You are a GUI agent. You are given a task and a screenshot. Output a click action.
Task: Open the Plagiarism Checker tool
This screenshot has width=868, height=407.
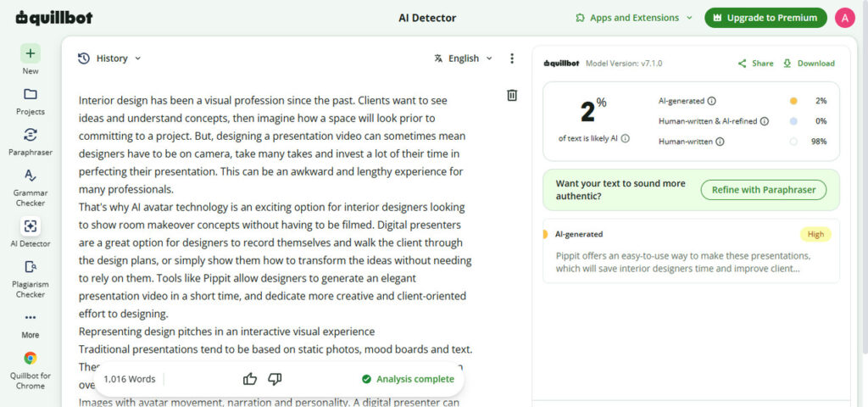coord(31,279)
